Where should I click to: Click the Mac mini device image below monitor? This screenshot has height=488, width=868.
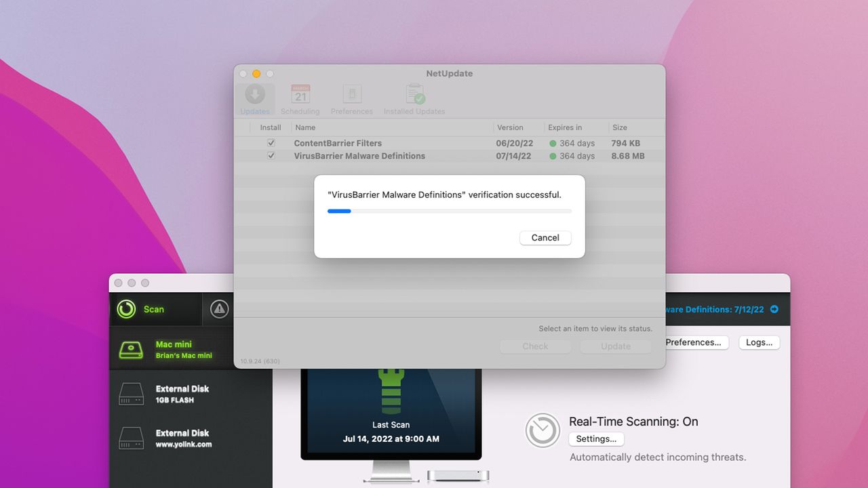tap(458, 475)
